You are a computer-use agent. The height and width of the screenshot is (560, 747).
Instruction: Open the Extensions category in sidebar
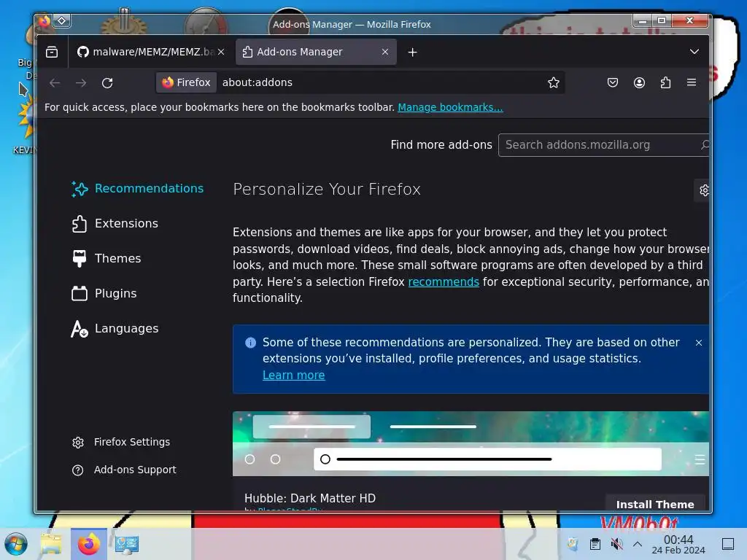click(115, 223)
